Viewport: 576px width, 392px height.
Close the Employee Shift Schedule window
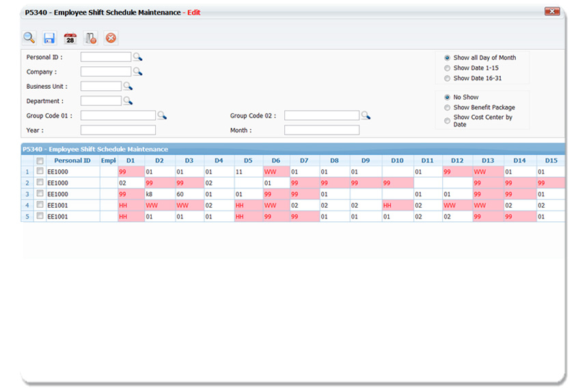click(x=551, y=12)
